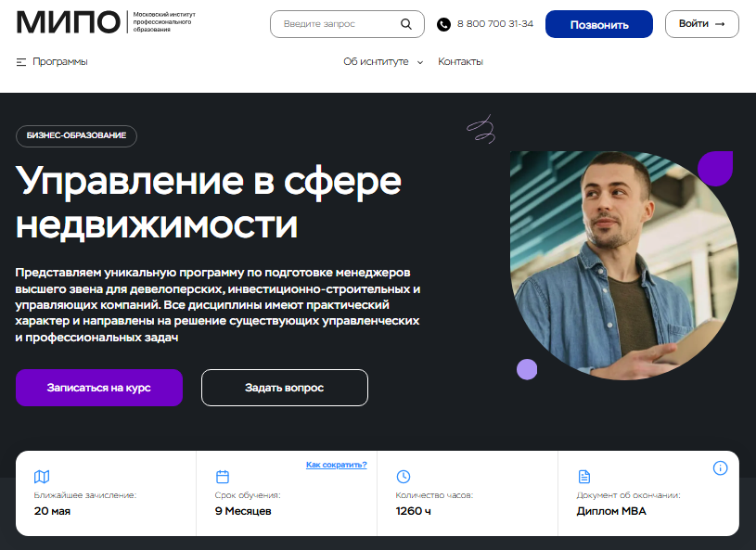Image resolution: width=756 pixels, height=550 pixels.
Task: Click the clock icon above Количество часов
Action: [404, 477]
